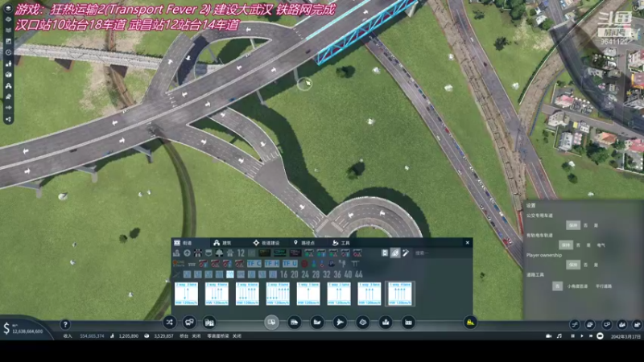Screen dimensions: 644x362
Task: Choose the TF H street category
Action: tap(272, 264)
